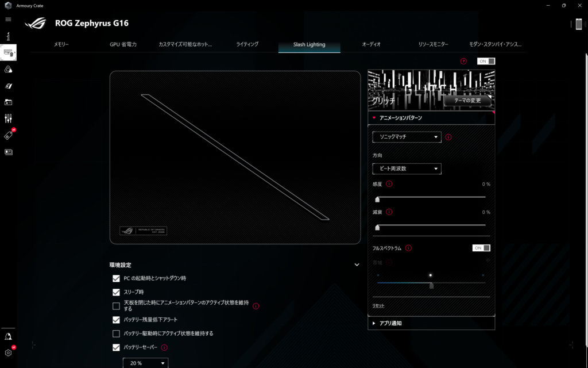Turn off the Slash Lighting main ON switch

486,61
